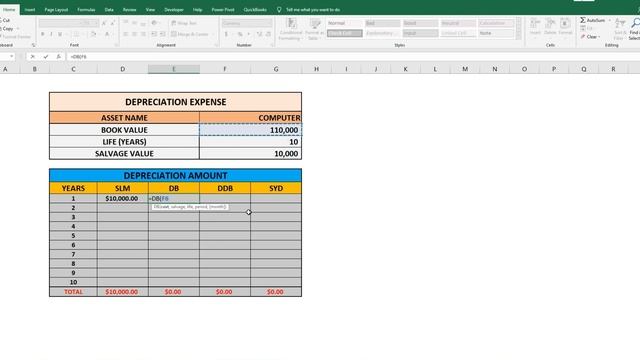Open the QuickBooks tab

pos(255,9)
